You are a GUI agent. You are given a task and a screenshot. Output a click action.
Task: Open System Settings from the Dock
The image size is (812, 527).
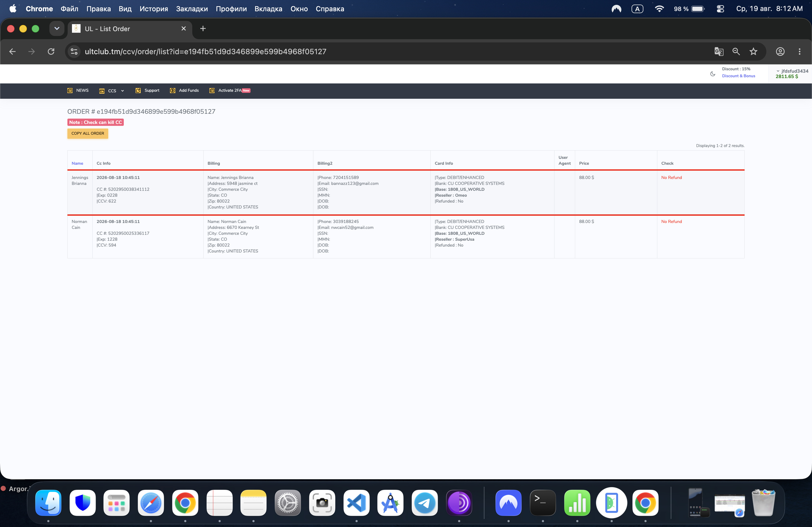(288, 503)
